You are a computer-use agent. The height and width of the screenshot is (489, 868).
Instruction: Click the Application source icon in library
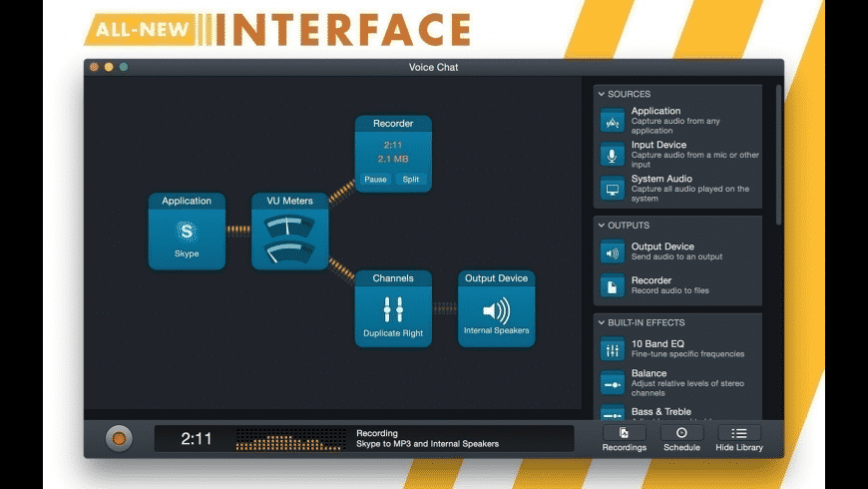(x=613, y=121)
